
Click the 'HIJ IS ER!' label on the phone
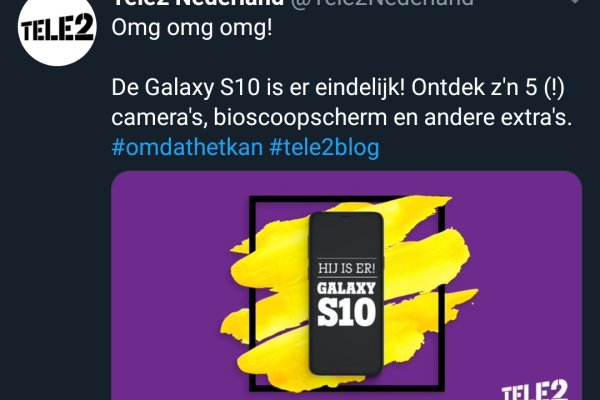click(x=347, y=268)
